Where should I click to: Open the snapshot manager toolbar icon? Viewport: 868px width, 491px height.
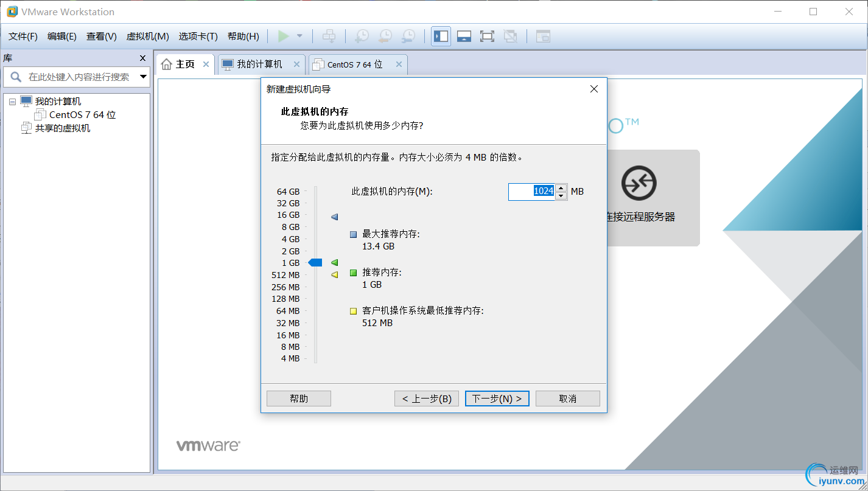[x=408, y=37]
